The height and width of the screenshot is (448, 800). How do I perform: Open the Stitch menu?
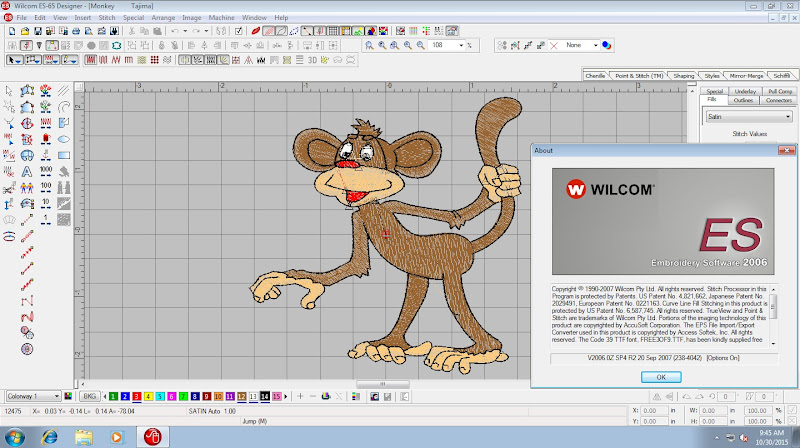(105, 18)
